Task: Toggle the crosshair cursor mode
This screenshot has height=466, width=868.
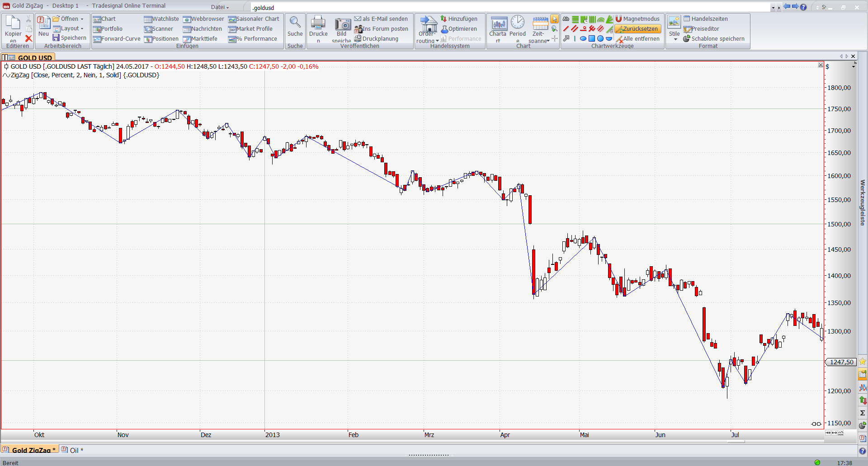Action: [555, 39]
